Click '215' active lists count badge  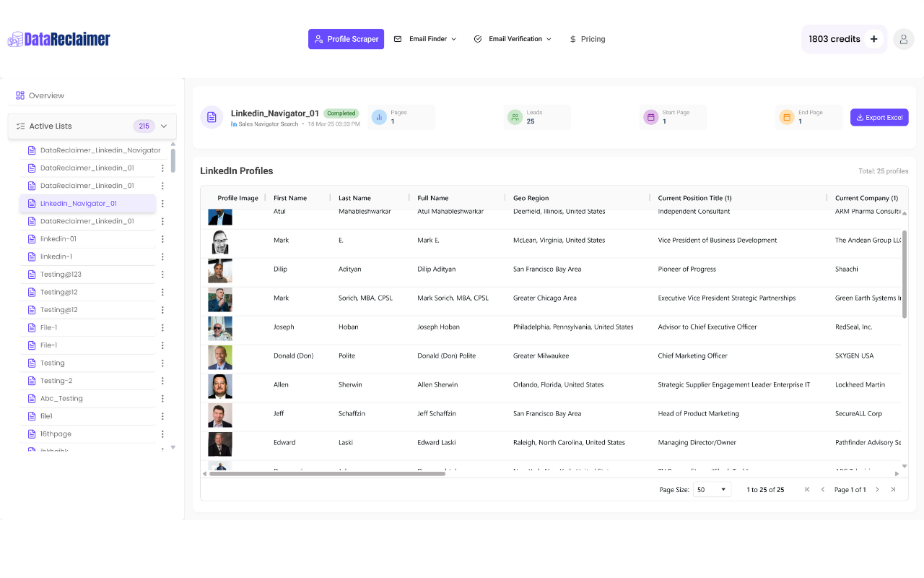tap(144, 126)
